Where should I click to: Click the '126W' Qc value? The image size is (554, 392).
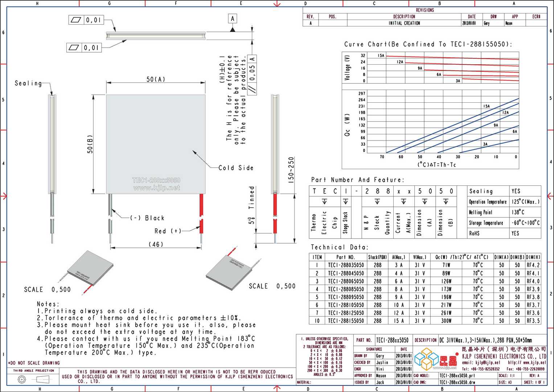click(446, 281)
